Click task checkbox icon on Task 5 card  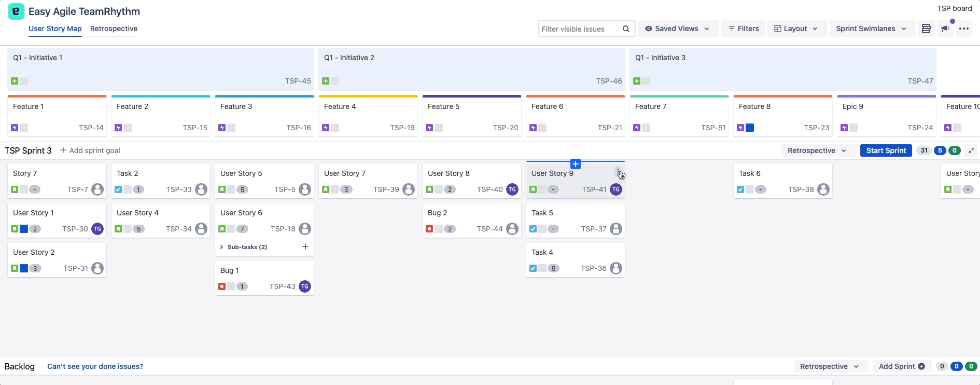point(533,229)
